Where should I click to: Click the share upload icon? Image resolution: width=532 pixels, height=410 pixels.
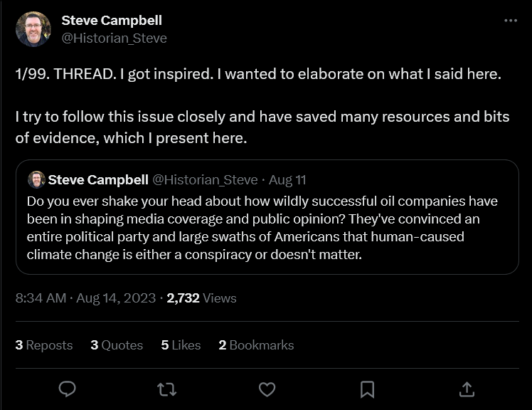tap(467, 389)
